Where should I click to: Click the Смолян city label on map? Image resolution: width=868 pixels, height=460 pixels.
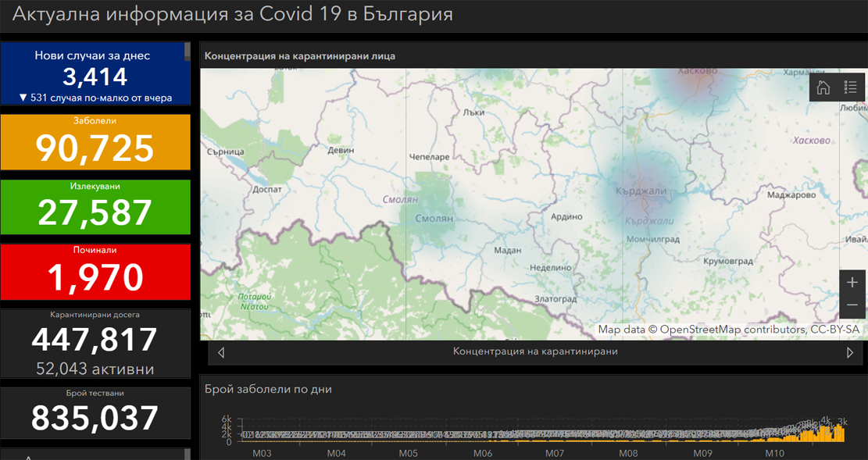coord(434,219)
